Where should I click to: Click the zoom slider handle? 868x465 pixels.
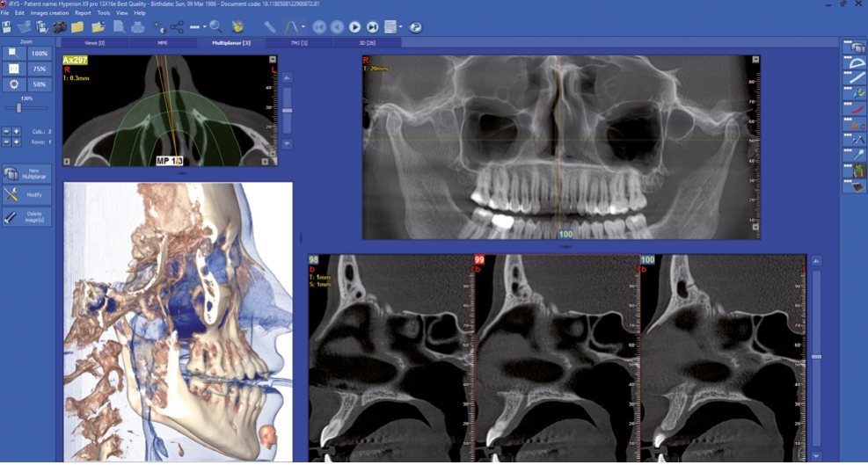tap(18, 108)
